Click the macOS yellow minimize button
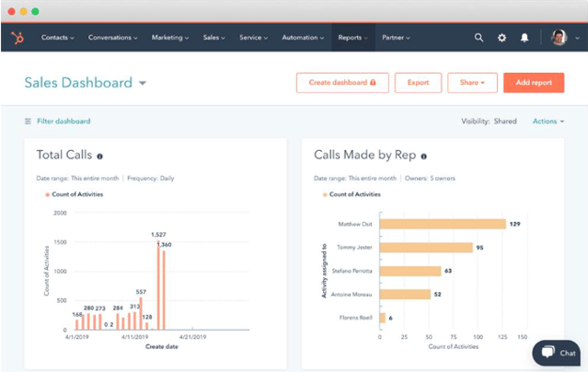The height and width of the screenshot is (372, 588). point(24,12)
